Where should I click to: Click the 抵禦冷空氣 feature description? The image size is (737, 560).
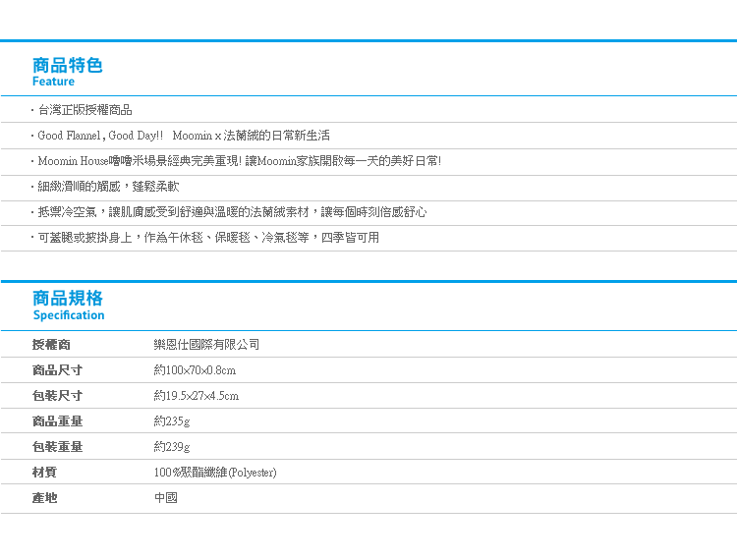tap(231, 212)
